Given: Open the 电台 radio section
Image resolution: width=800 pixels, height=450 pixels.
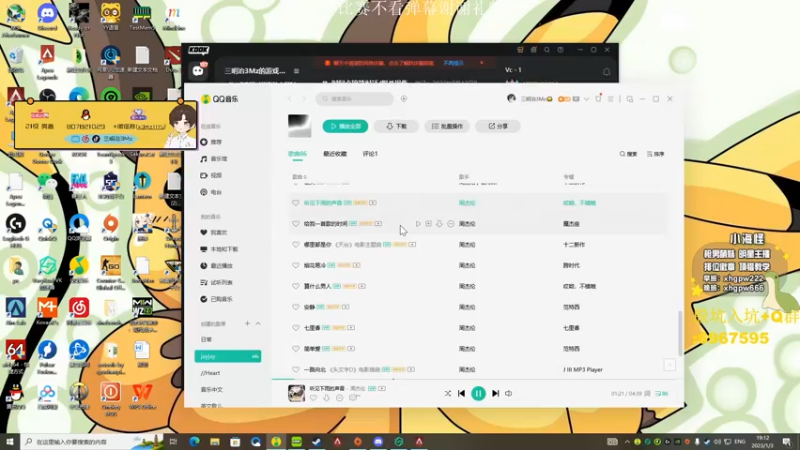Looking at the screenshot, I should coord(211,192).
